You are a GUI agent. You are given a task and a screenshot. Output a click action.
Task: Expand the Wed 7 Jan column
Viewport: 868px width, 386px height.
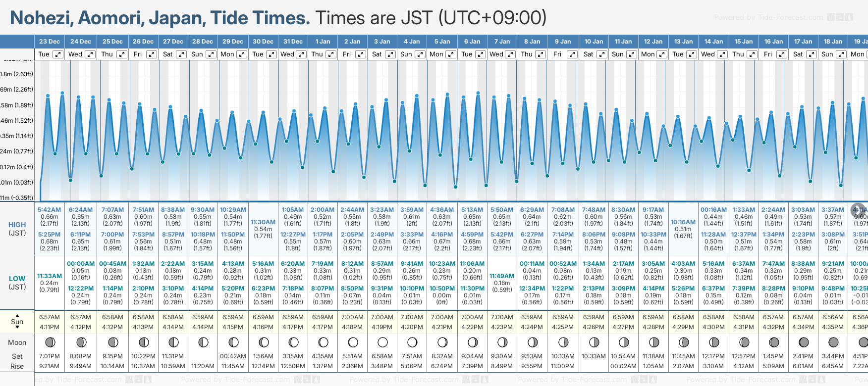510,54
